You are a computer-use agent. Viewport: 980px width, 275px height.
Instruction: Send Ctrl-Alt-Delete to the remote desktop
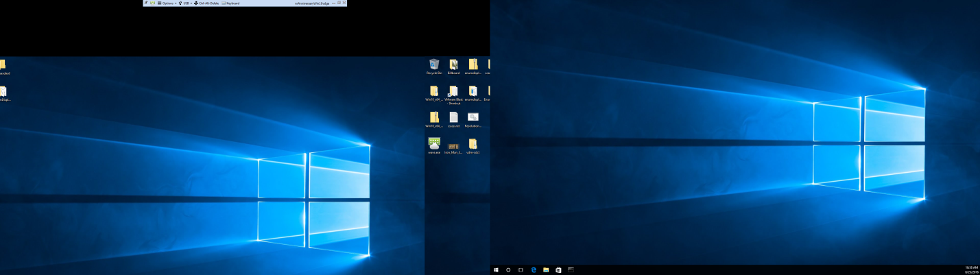207,3
